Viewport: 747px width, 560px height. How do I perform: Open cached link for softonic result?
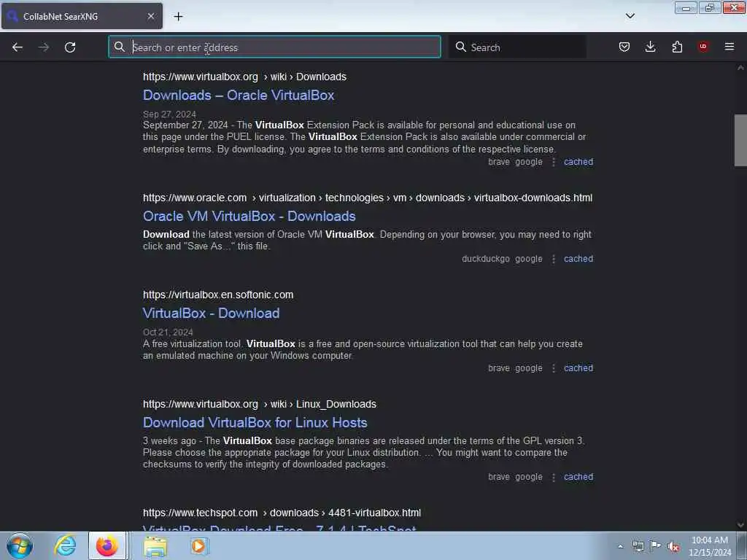click(578, 368)
